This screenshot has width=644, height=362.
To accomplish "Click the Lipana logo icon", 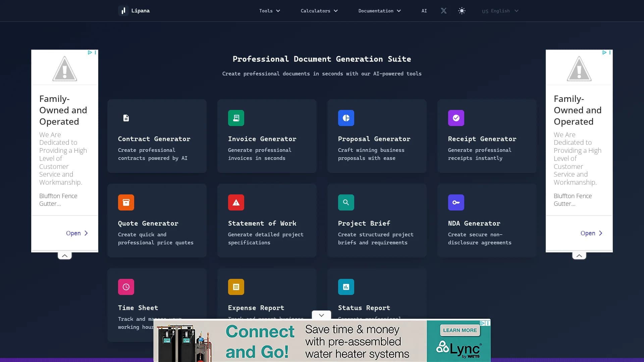I will 123,11.
